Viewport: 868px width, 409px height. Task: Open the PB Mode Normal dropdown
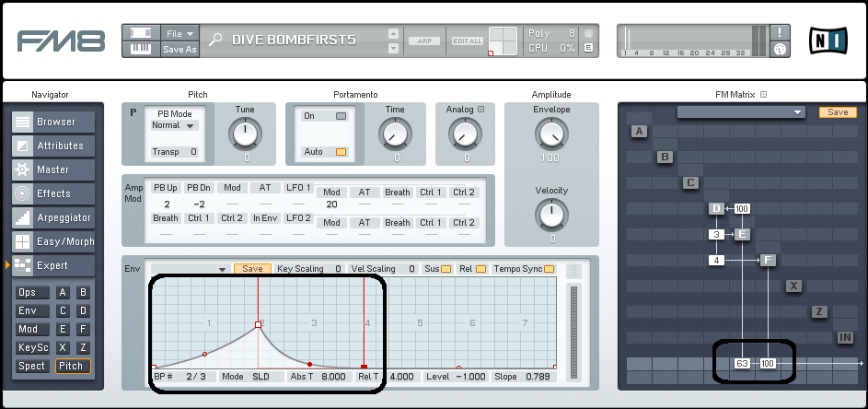click(x=174, y=125)
